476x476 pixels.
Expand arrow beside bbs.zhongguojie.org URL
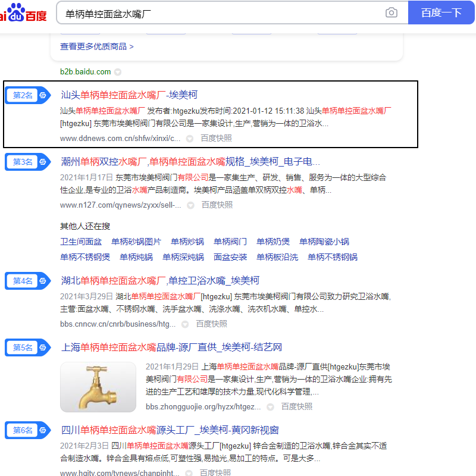click(x=271, y=407)
